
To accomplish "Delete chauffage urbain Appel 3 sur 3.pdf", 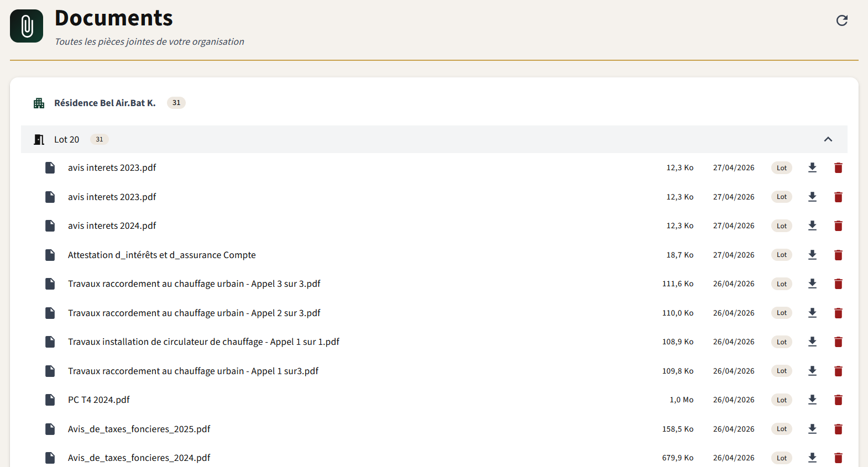I will click(x=838, y=284).
